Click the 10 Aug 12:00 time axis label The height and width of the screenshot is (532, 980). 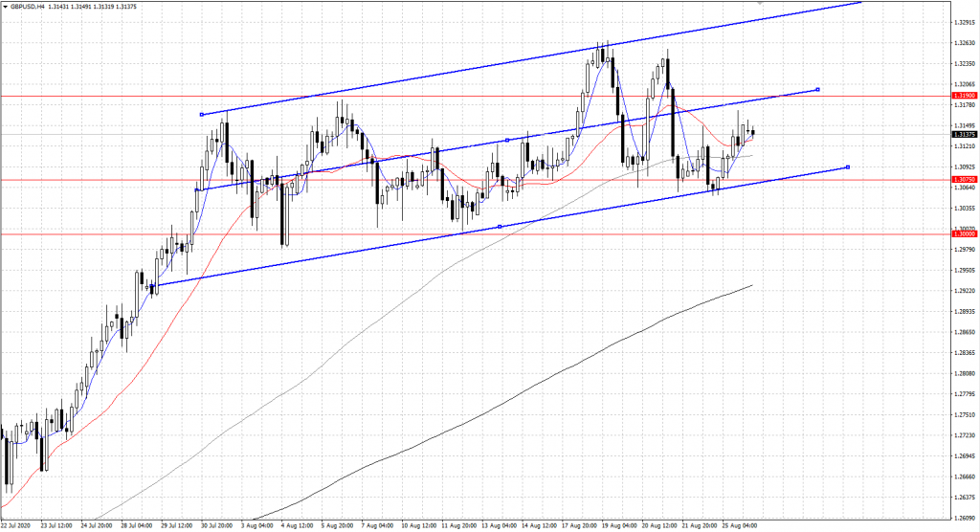pyautogui.click(x=420, y=525)
